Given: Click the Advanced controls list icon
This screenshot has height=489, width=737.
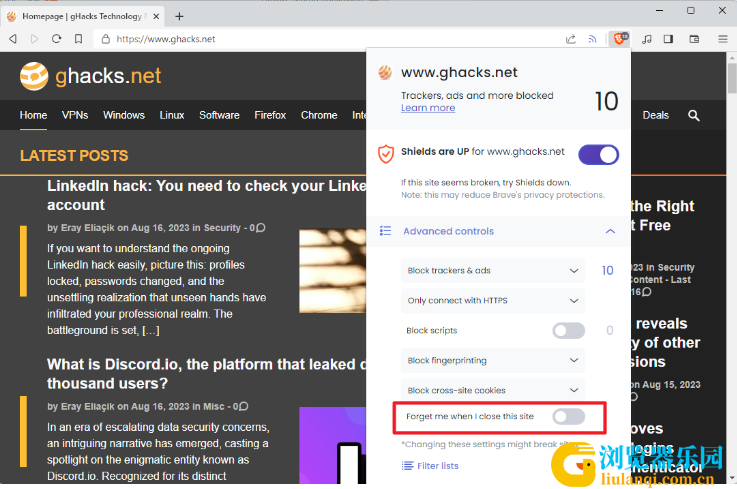Looking at the screenshot, I should click(x=385, y=231).
